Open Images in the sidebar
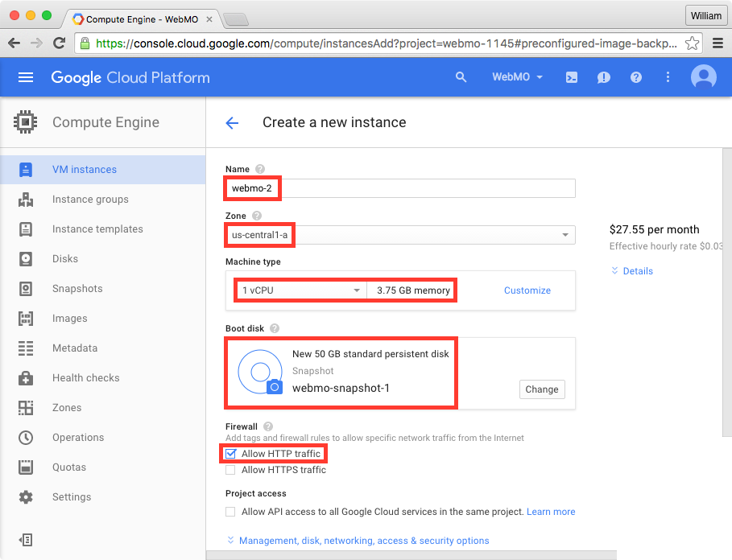 pyautogui.click(x=103, y=319)
